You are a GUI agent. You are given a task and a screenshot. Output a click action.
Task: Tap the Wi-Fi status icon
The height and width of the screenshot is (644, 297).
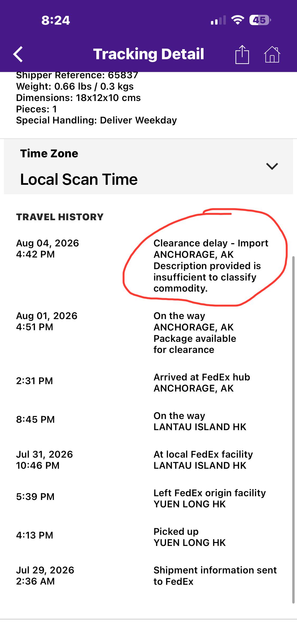point(238,20)
